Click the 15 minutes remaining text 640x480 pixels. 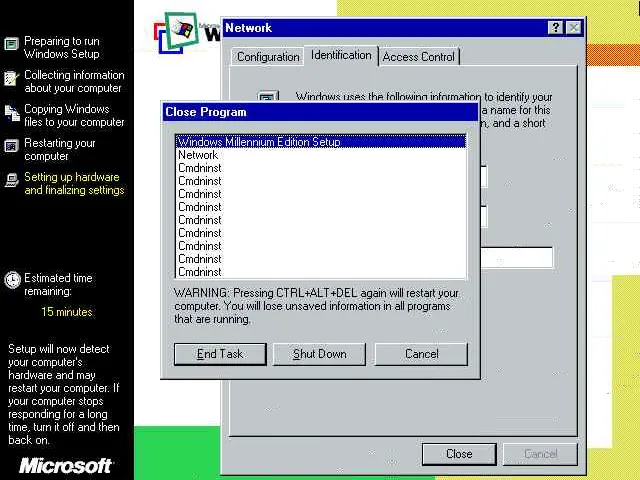[67, 312]
